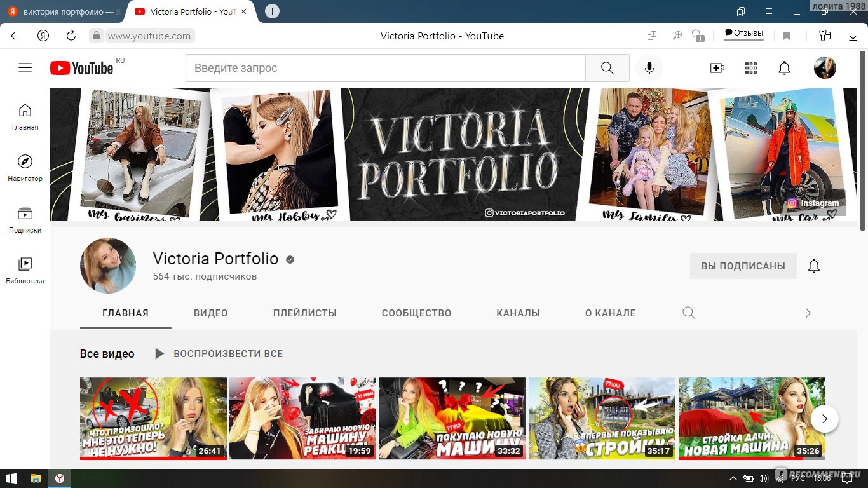Toggle channel notification bell next to subscribe

(814, 266)
